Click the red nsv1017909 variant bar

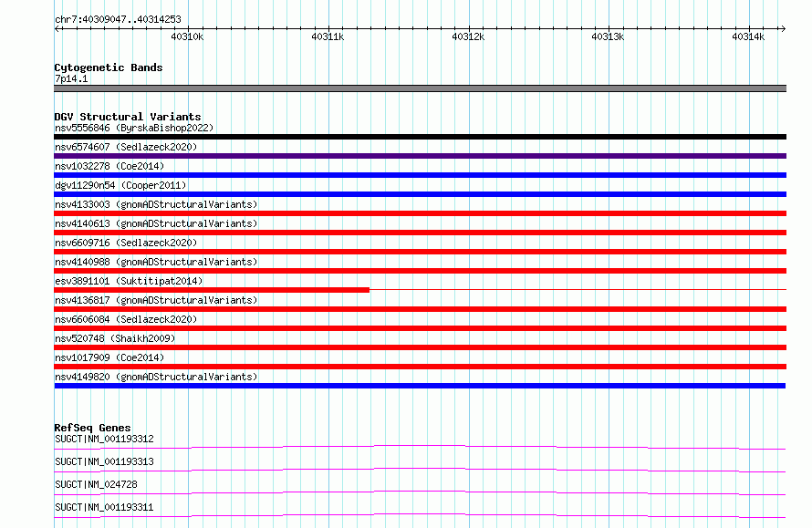pyautogui.click(x=420, y=367)
